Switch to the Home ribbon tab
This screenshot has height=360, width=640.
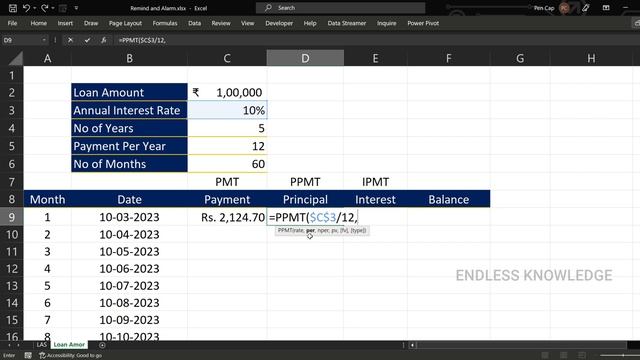[38, 23]
